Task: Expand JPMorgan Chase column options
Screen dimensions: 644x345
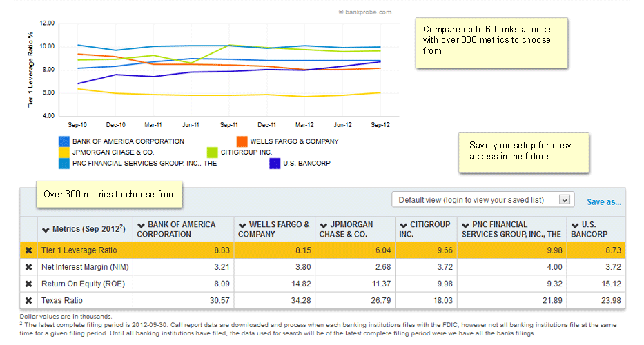Action: point(323,225)
